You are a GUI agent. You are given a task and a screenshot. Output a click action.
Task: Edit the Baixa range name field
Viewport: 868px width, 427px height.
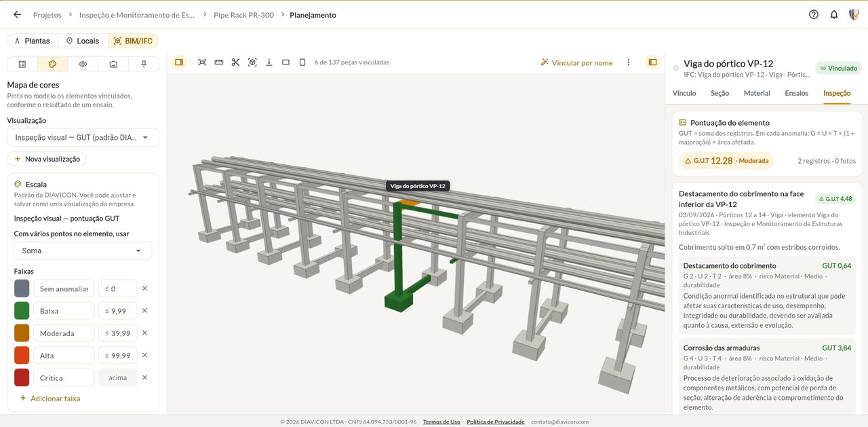coord(64,311)
